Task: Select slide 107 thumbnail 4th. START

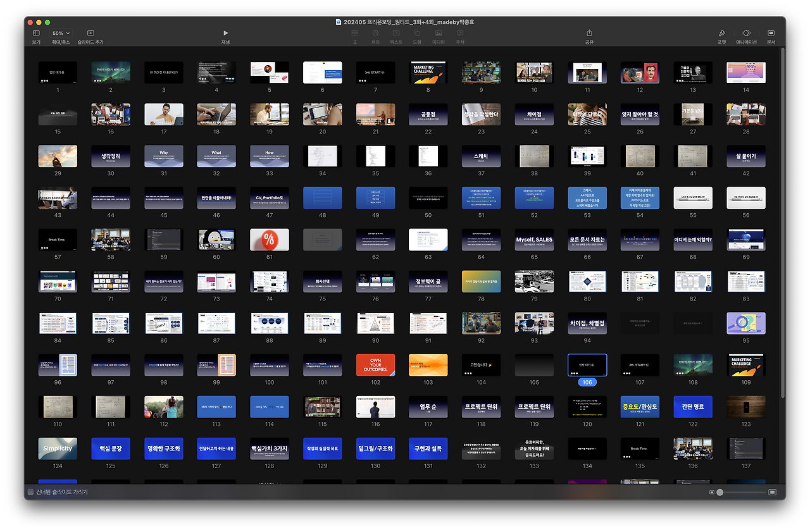Action: 640,365
